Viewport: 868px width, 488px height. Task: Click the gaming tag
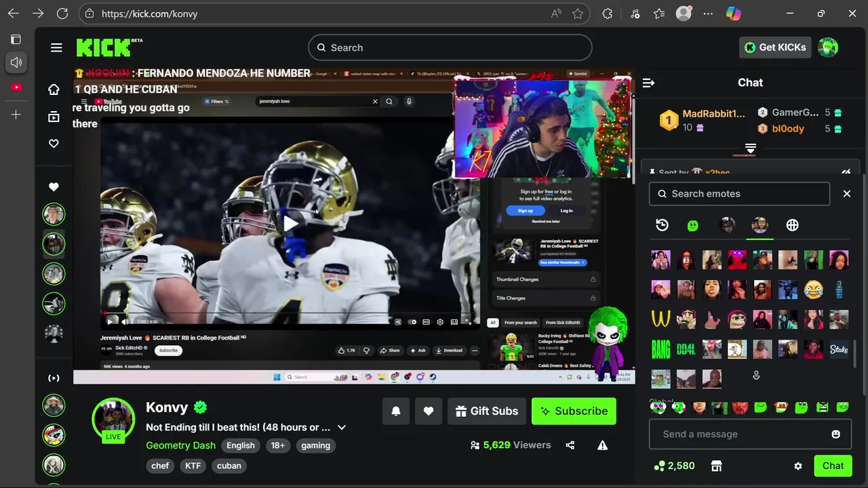315,445
